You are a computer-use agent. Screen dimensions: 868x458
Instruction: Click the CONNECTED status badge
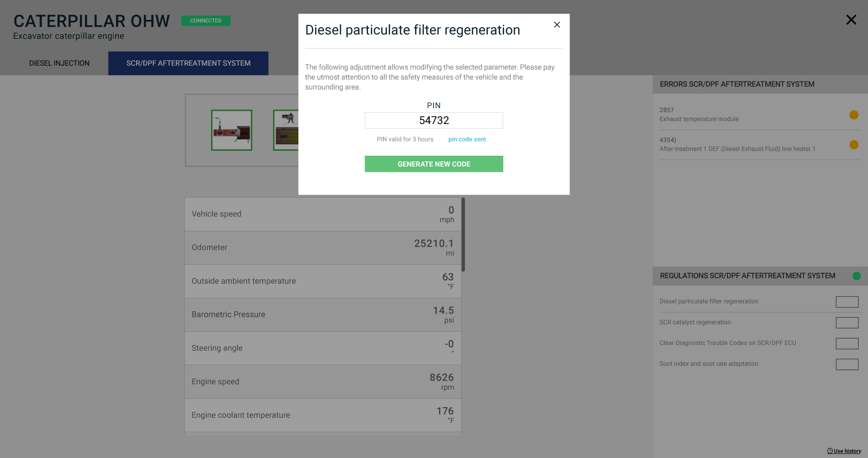click(x=206, y=21)
